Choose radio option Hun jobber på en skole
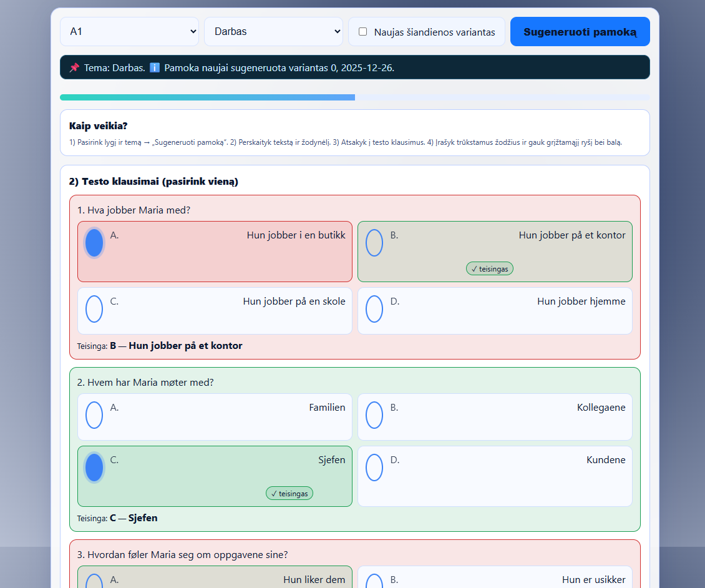The width and height of the screenshot is (705, 588). 94,309
